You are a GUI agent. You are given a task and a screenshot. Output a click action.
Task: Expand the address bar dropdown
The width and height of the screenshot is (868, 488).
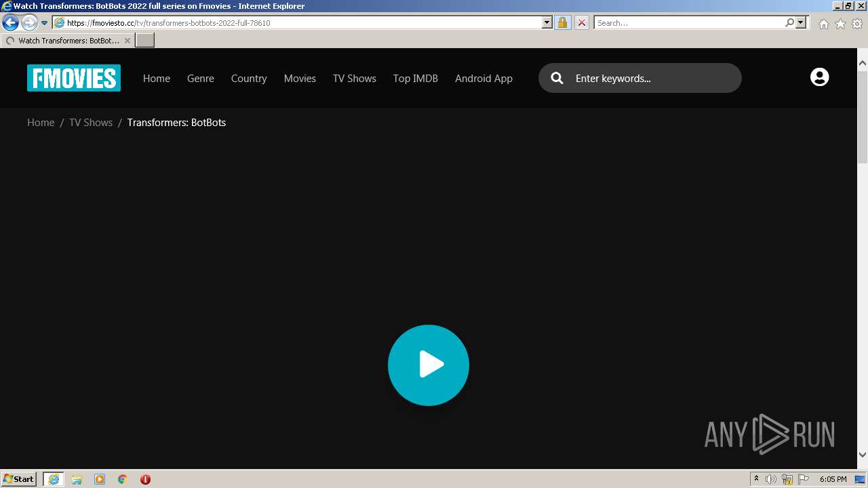tap(547, 22)
